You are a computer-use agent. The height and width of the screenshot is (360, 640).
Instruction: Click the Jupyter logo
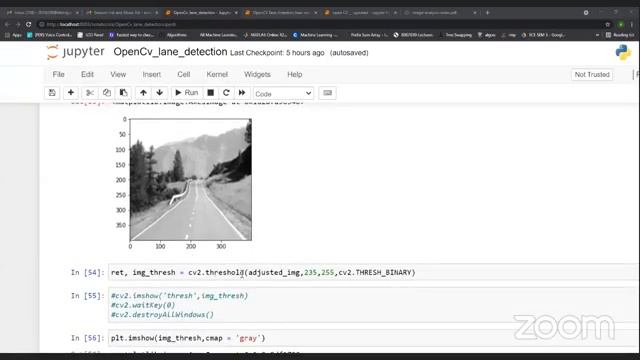point(76,52)
